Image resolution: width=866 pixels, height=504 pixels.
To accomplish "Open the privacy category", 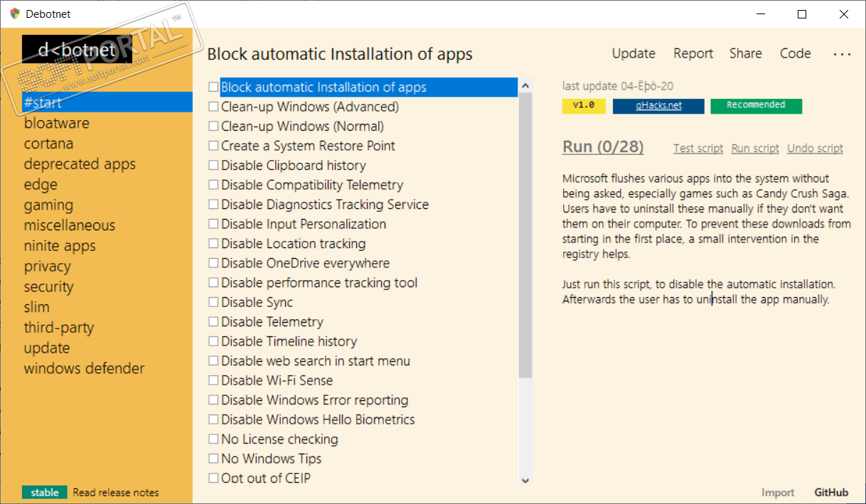I will [47, 267].
